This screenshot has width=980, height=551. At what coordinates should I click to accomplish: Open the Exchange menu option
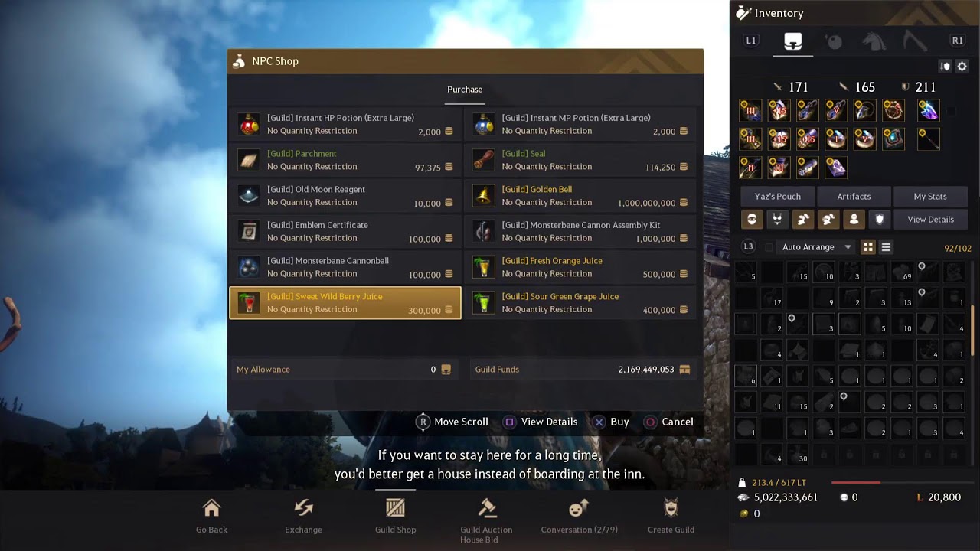click(303, 516)
